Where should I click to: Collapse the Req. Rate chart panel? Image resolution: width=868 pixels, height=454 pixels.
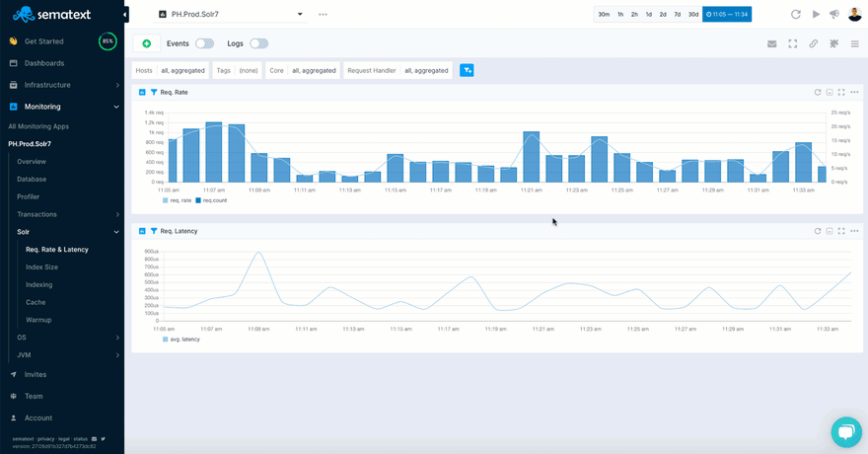click(830, 92)
